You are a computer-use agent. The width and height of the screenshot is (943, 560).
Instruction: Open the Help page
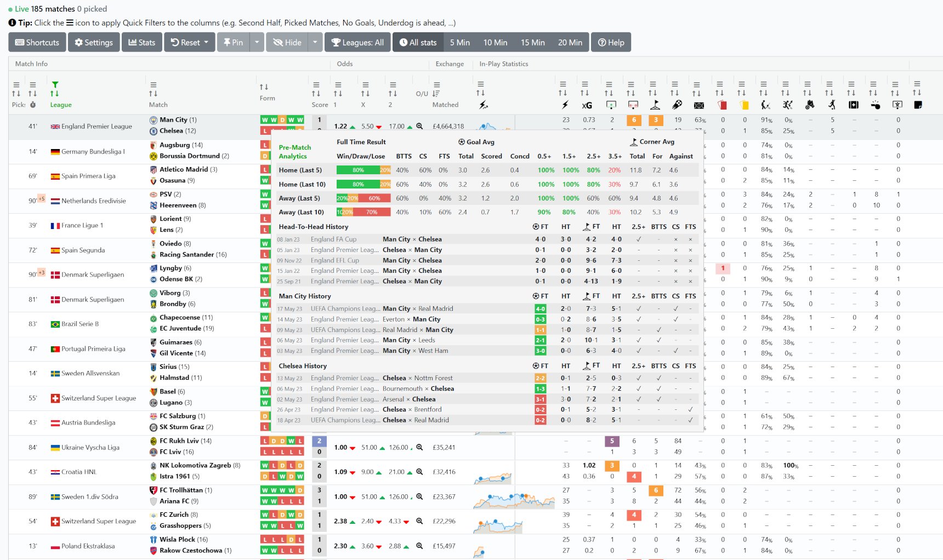point(611,42)
